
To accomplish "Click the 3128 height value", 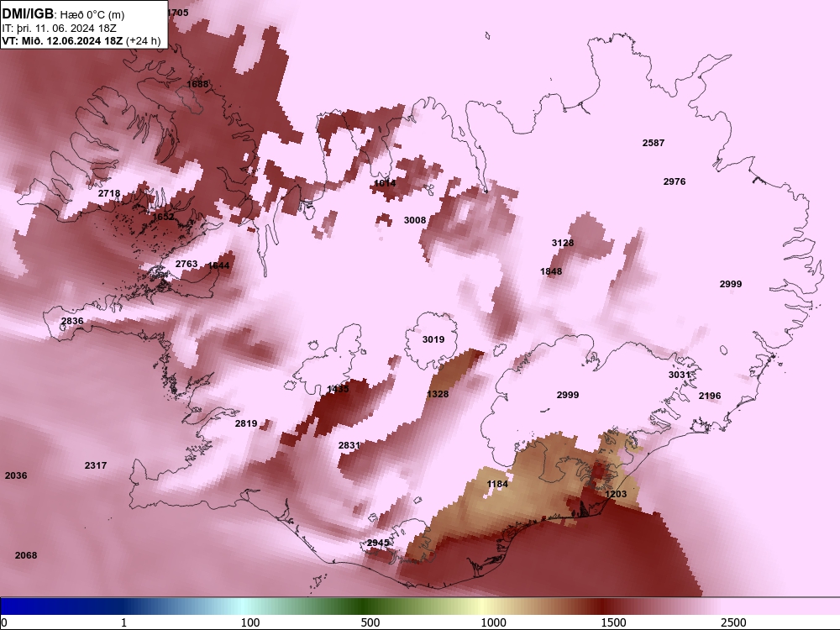I will pyautogui.click(x=563, y=244).
